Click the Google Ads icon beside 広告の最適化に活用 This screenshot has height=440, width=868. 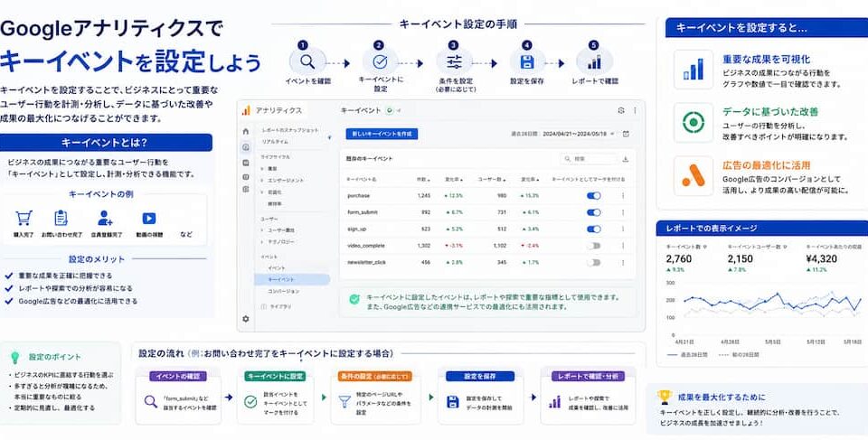tap(693, 175)
